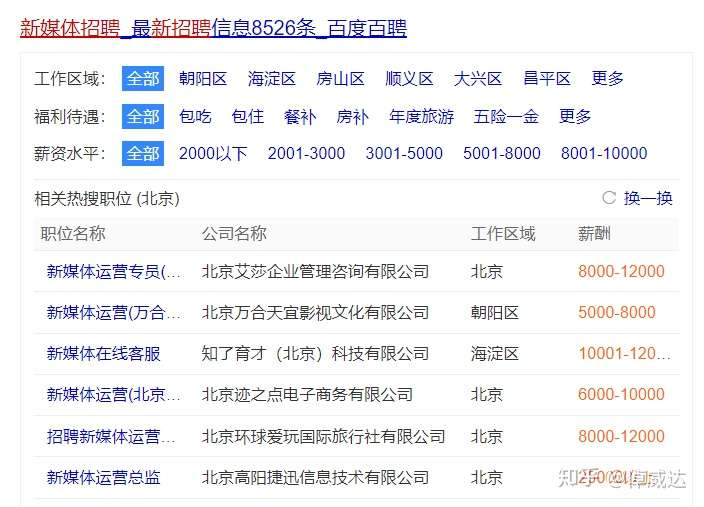Screen dimensions: 704x507
Task: Click the 海淀区 cell in the 新媒体在线客服 row
Action: pyautogui.click(x=495, y=354)
